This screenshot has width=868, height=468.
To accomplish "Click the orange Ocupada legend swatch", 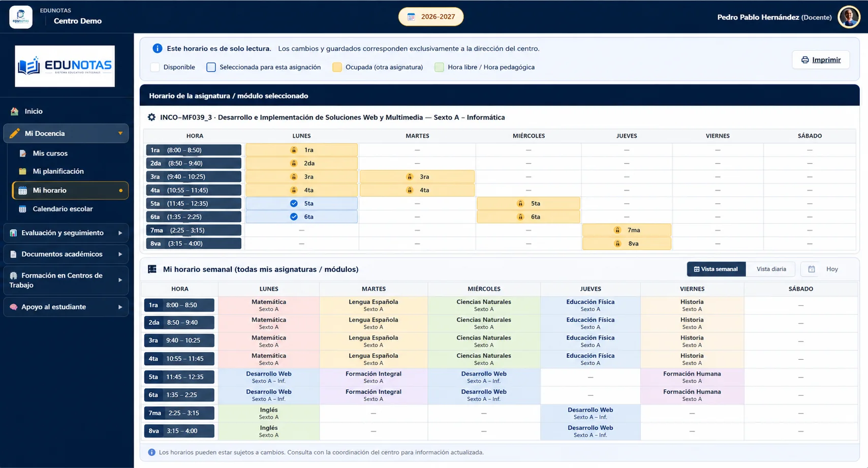I will point(337,67).
